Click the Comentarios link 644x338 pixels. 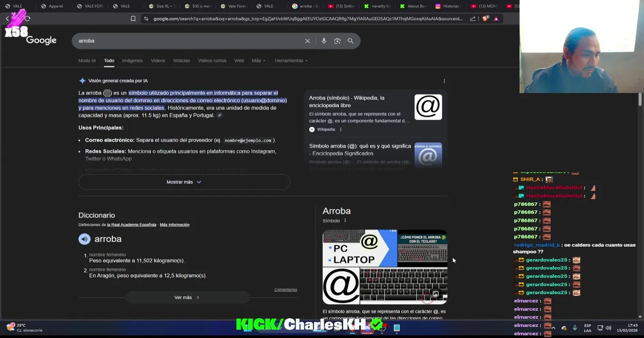[x=286, y=290]
